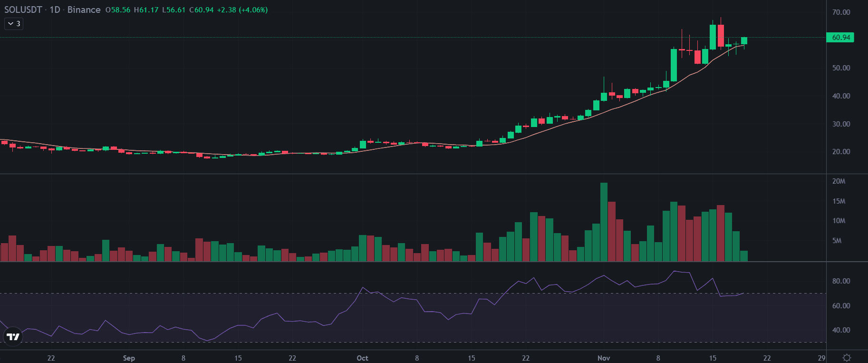Screen dimensions: 868x363
Task: Click the 50.00 price axis label
Action: (841, 68)
